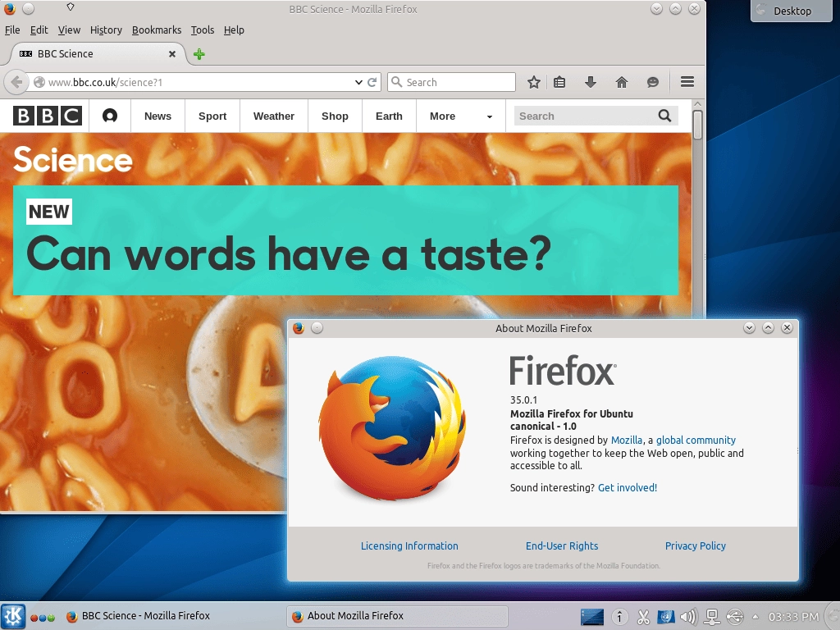Close the BBC Science tab

click(172, 53)
